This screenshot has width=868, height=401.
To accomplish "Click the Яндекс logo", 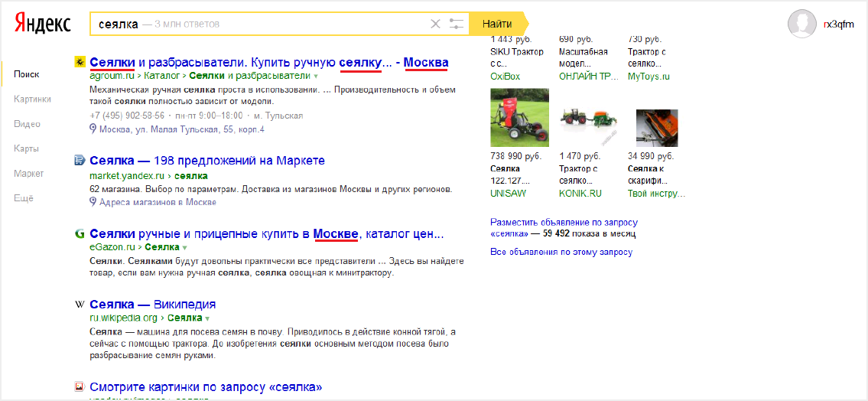I will point(43,24).
